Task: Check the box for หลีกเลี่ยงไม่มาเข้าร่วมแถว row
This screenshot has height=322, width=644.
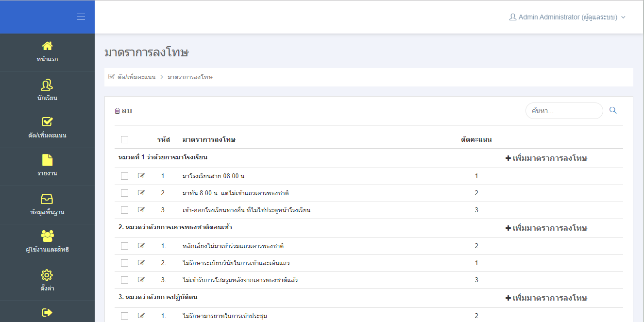Action: 124,246
